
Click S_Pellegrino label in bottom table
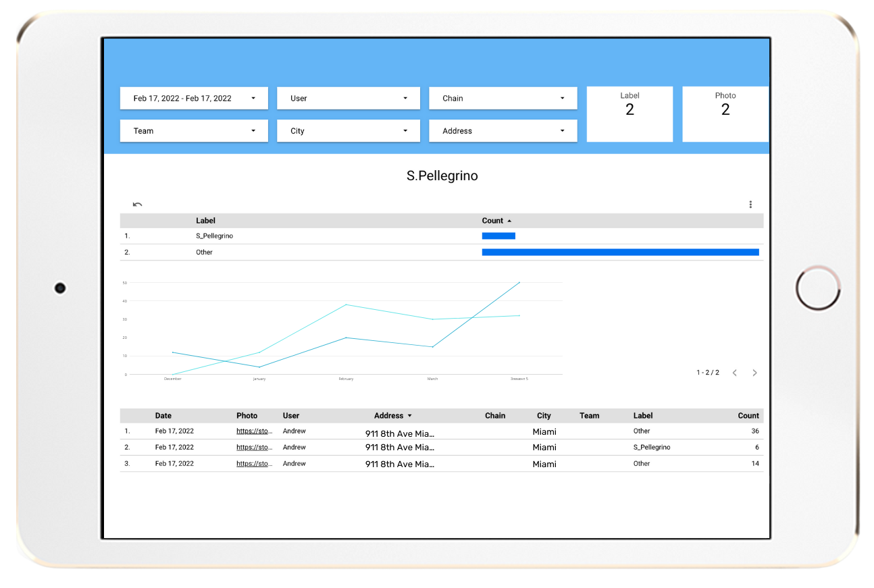652,447
